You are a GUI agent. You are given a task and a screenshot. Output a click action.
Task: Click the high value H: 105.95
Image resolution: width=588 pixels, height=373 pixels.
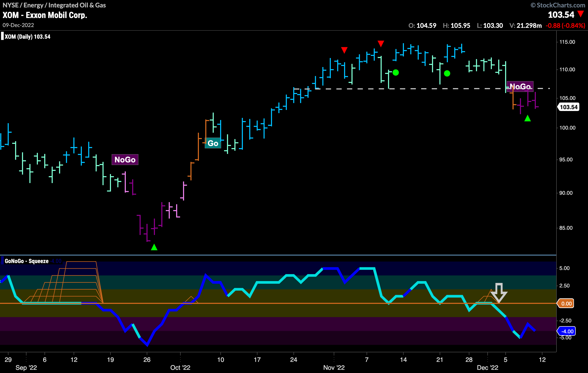click(x=456, y=25)
